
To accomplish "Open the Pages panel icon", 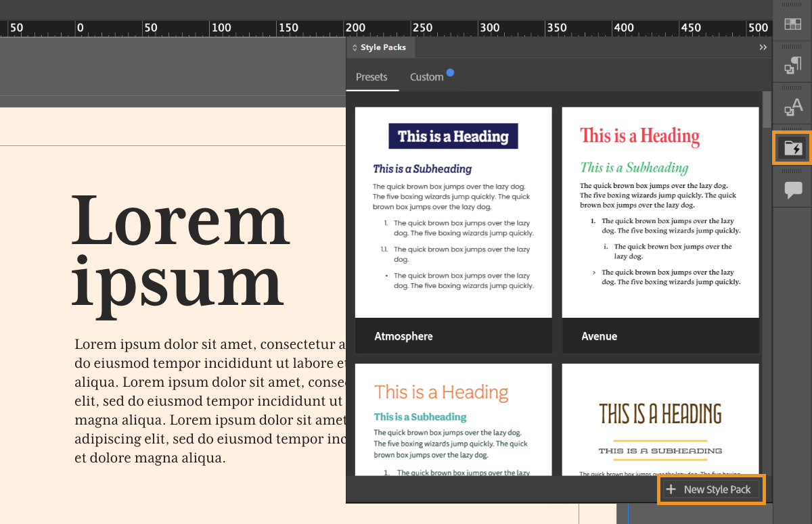I will pyautogui.click(x=792, y=24).
